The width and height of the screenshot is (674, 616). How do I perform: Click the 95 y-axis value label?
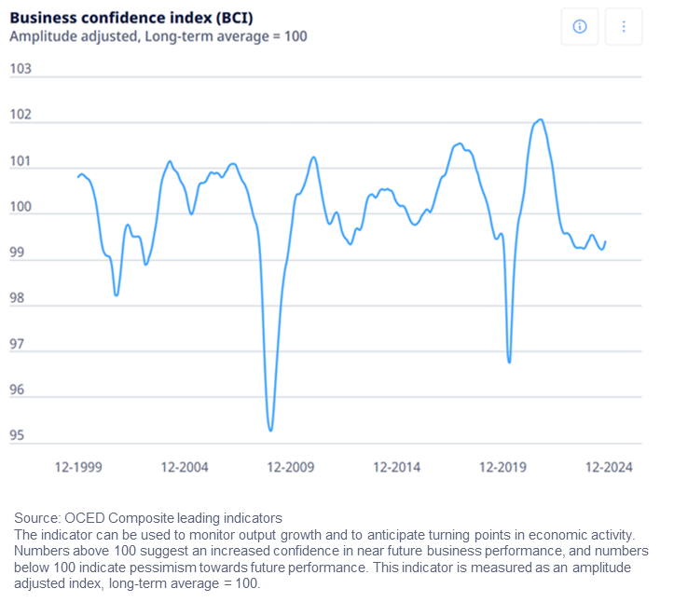pos(17,435)
